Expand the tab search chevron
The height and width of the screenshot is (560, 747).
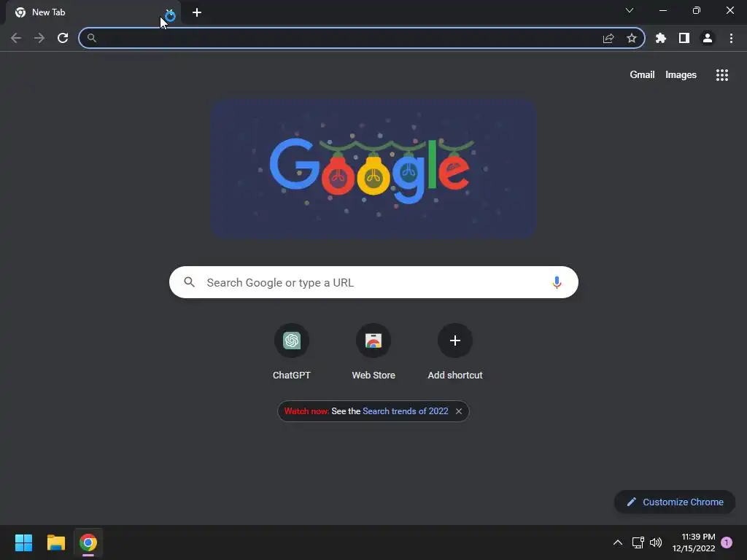tap(630, 10)
